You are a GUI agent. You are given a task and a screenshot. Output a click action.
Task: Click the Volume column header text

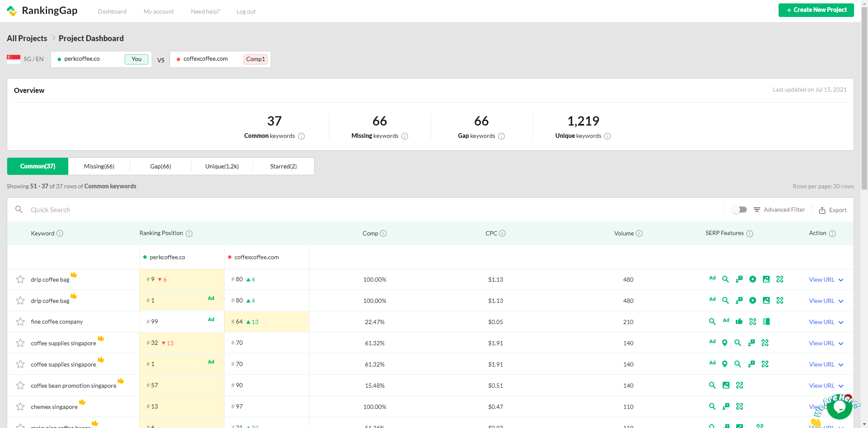click(x=624, y=233)
